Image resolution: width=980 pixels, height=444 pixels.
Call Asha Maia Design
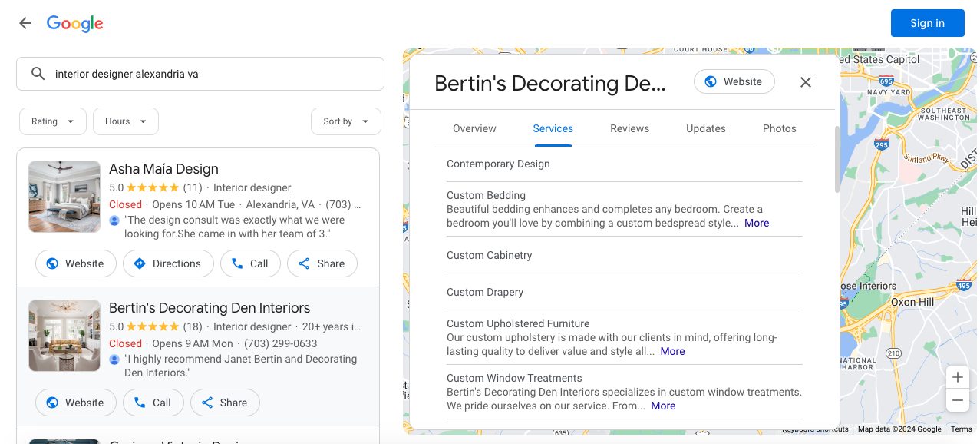point(250,263)
